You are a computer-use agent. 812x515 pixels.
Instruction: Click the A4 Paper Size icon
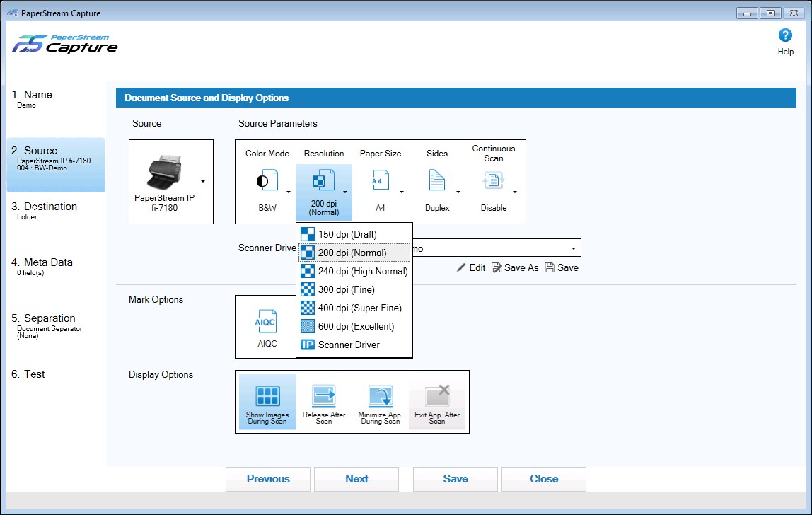point(380,181)
